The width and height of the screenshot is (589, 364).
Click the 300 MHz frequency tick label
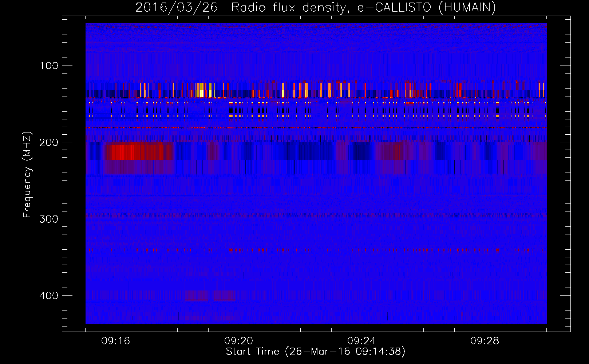click(x=49, y=219)
